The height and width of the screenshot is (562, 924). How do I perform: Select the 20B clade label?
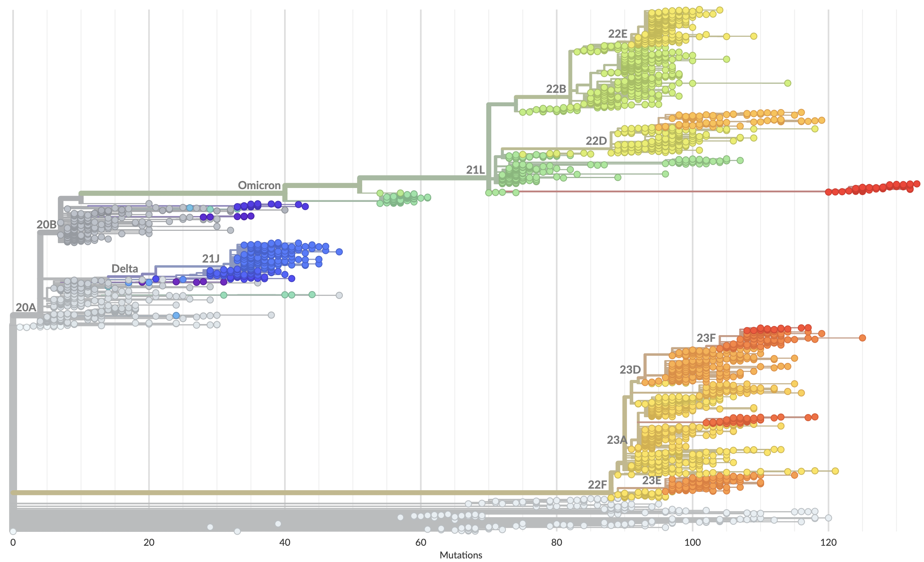(x=46, y=225)
